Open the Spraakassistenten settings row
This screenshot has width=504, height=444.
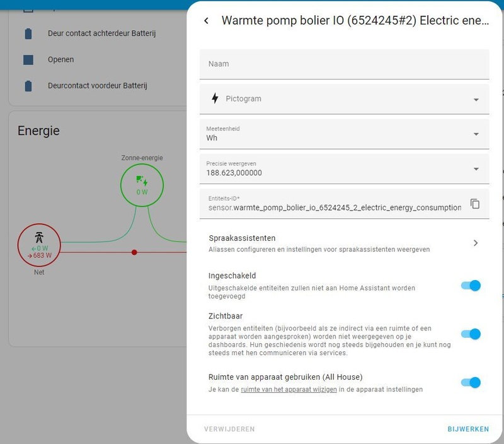pos(344,243)
